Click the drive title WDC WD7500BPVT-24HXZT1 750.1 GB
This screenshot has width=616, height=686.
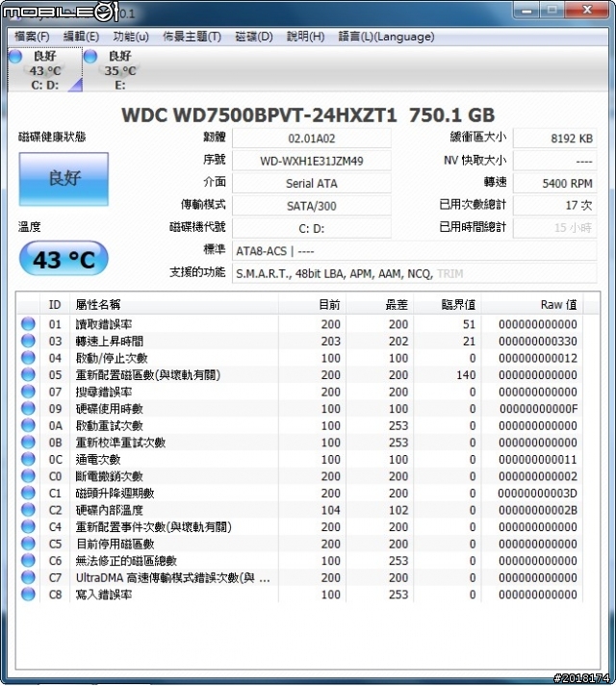coord(308,115)
